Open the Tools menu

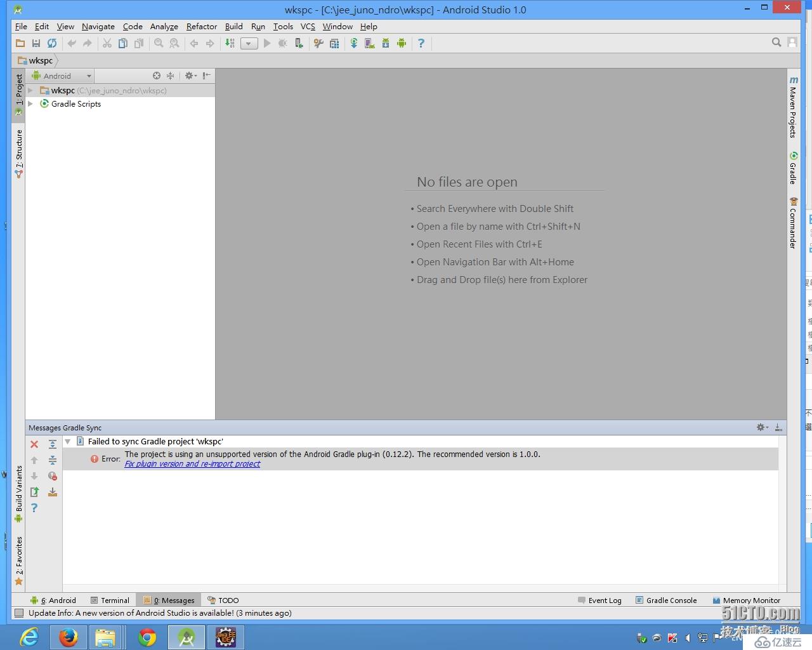tap(283, 27)
